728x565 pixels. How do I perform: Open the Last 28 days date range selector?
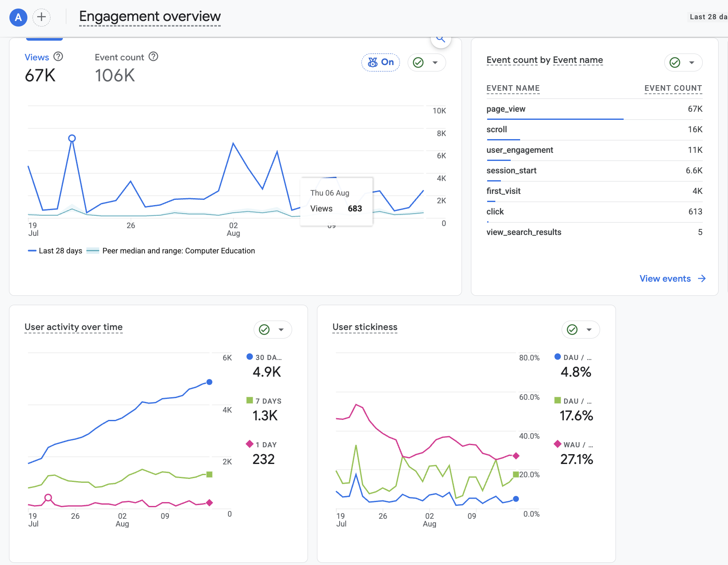coord(708,17)
